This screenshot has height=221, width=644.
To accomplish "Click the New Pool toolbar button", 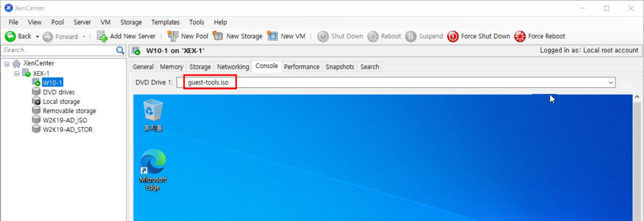I will (188, 36).
